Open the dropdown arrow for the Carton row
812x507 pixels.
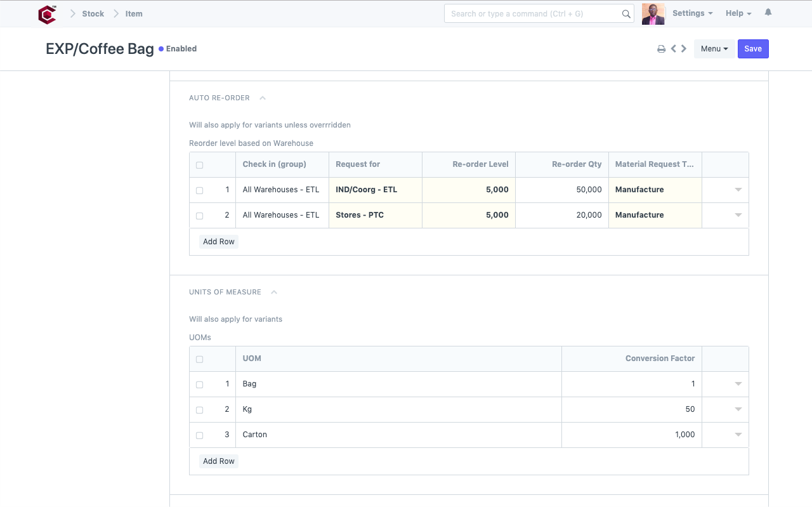pos(738,435)
